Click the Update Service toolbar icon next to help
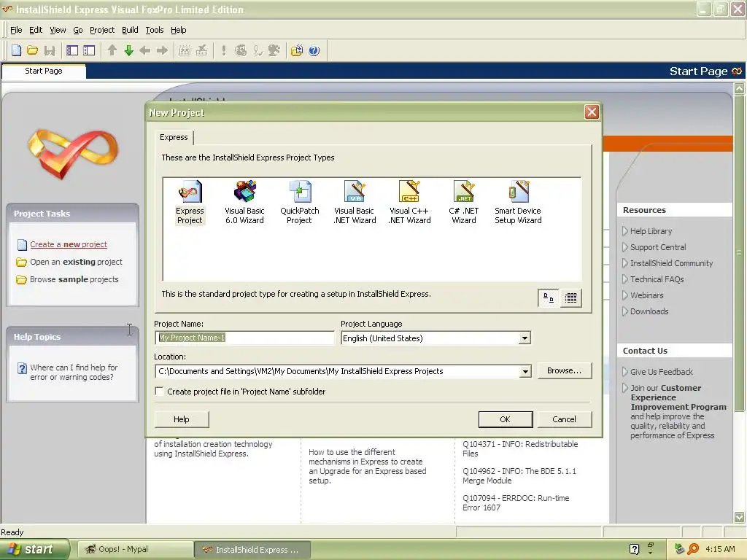The image size is (747, 560). click(296, 50)
